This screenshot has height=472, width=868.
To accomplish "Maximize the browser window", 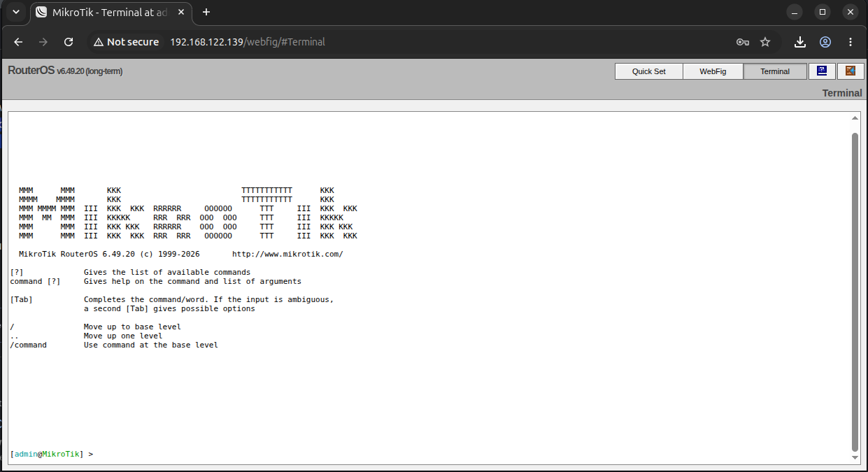I will (x=823, y=12).
